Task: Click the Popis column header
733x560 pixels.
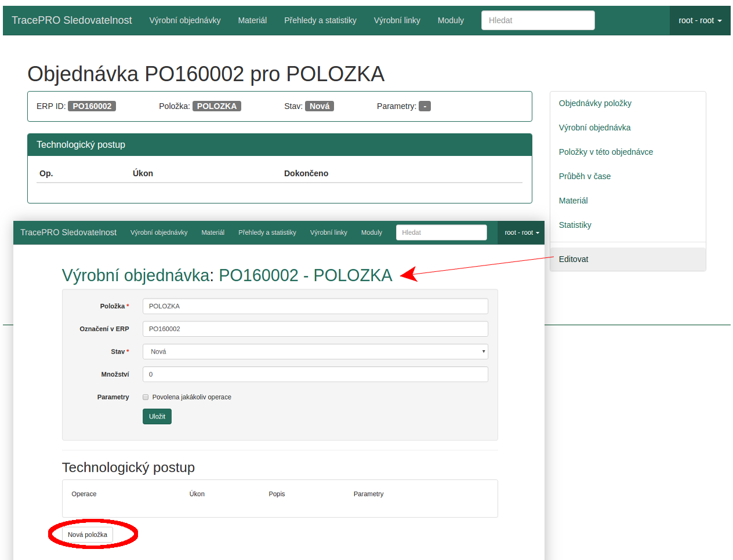Action: tap(277, 494)
